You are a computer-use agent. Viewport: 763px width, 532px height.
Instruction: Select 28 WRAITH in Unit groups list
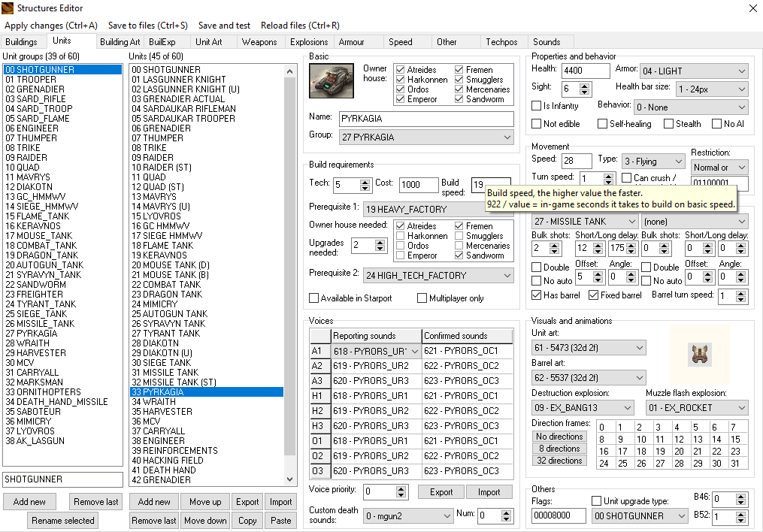26,343
